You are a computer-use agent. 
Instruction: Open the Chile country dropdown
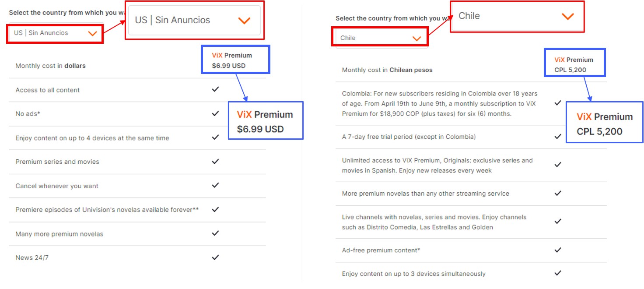coord(380,38)
